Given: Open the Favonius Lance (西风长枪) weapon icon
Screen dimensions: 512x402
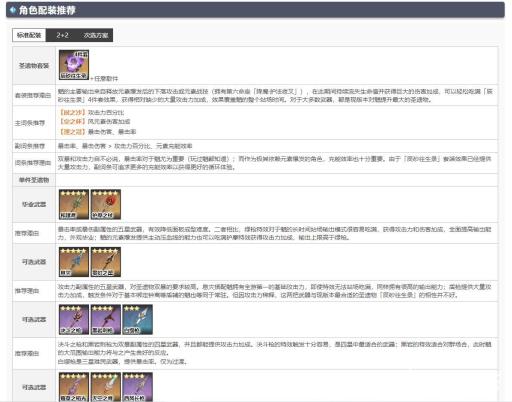Looking at the screenshot, I should pos(138,387).
